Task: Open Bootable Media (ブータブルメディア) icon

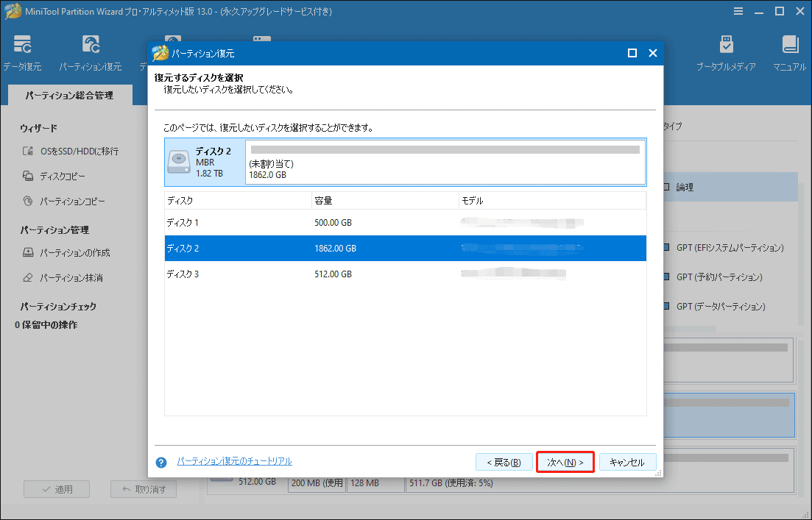Action: [x=726, y=53]
